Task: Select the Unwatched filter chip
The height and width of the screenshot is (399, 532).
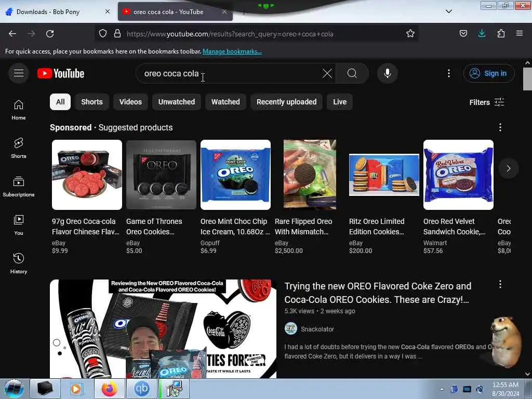Action: click(x=177, y=102)
